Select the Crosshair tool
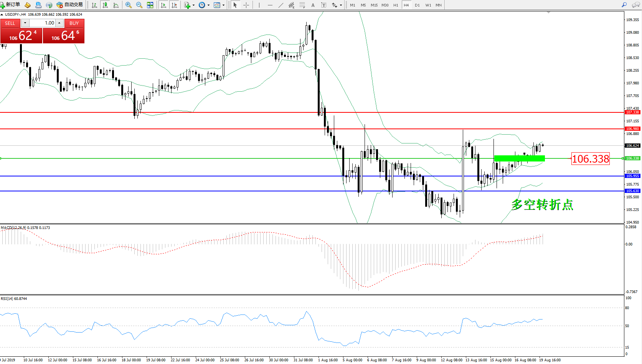Image resolution: width=642 pixels, height=364 pixels. coord(246,5)
